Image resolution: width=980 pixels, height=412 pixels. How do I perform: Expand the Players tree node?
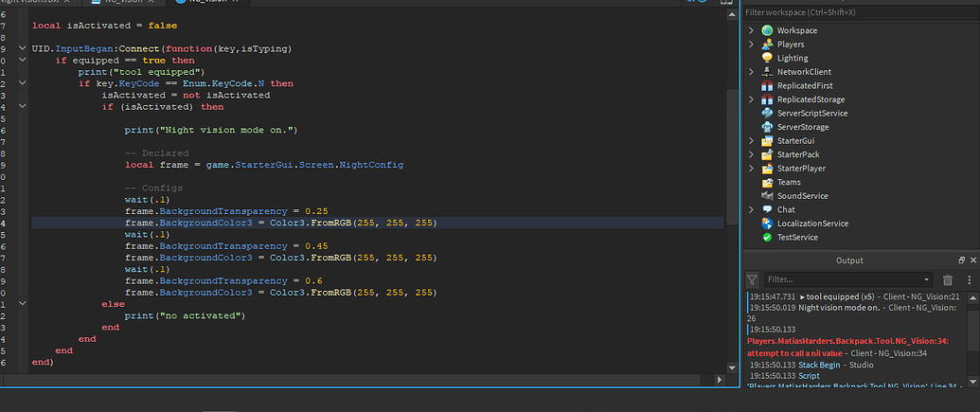point(751,45)
